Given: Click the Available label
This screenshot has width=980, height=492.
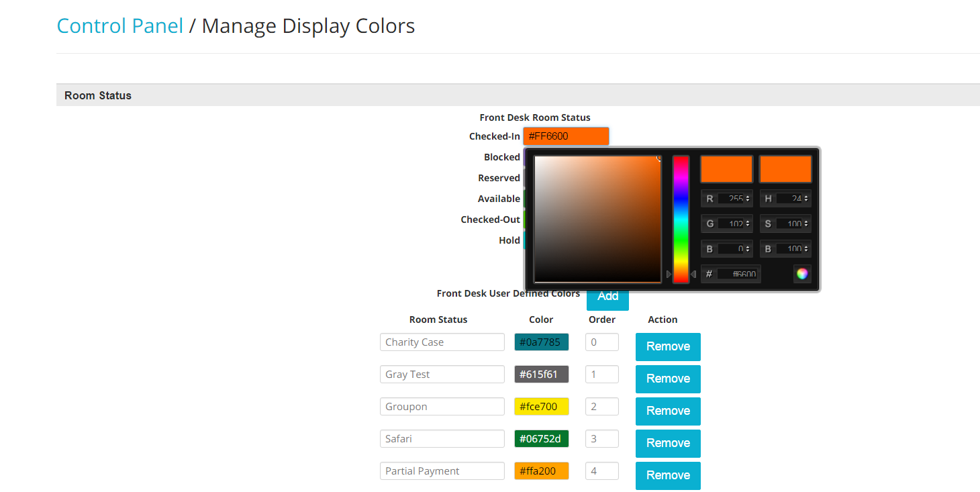Looking at the screenshot, I should pyautogui.click(x=499, y=199).
